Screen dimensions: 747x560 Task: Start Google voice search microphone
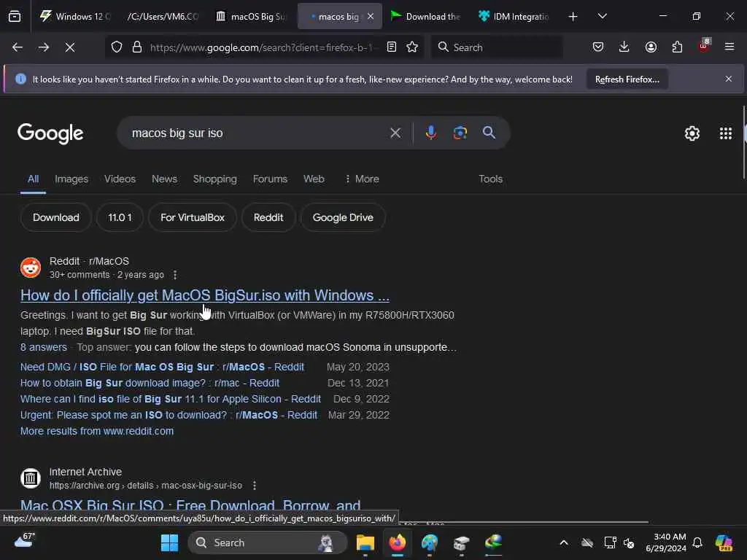coord(430,133)
